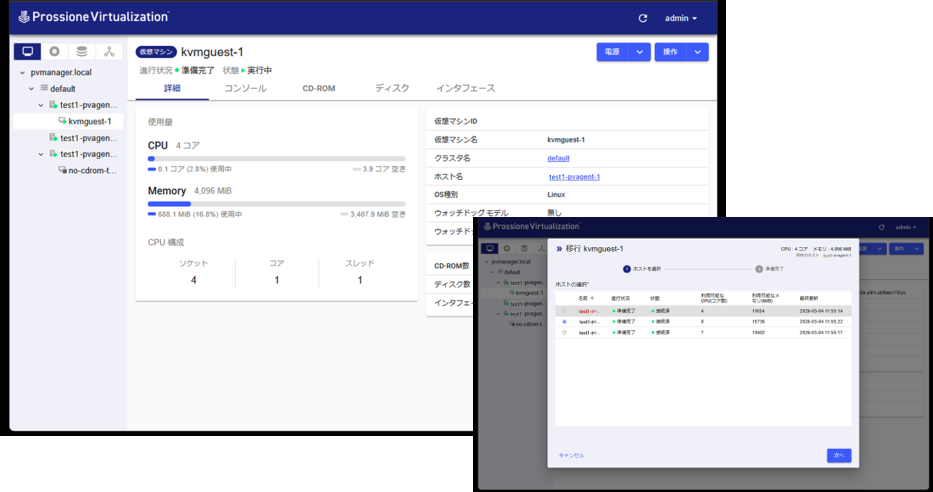933x492 pixels.
Task: Click step 1 circle ホストを選択
Action: [x=627, y=269]
